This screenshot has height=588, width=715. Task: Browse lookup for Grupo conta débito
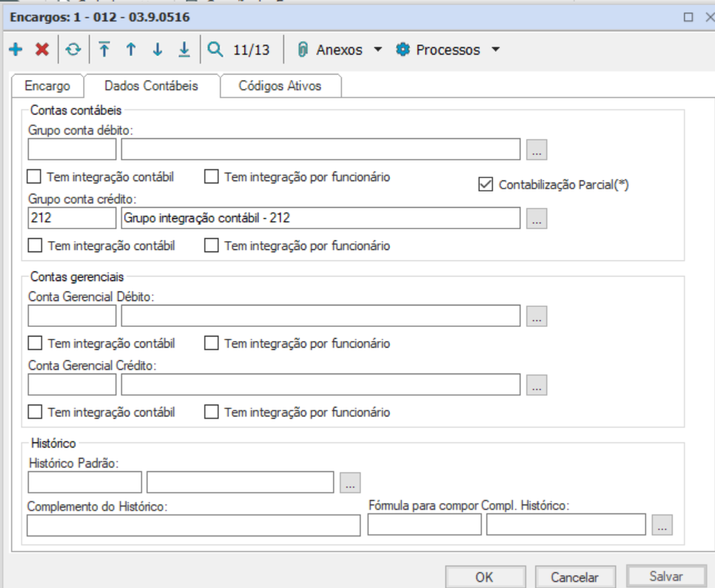pyautogui.click(x=537, y=150)
